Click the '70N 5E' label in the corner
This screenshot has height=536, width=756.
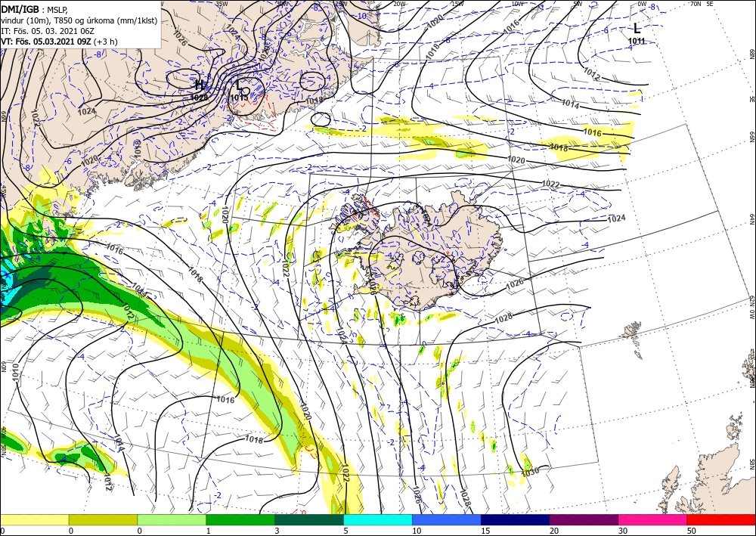(702, 3)
